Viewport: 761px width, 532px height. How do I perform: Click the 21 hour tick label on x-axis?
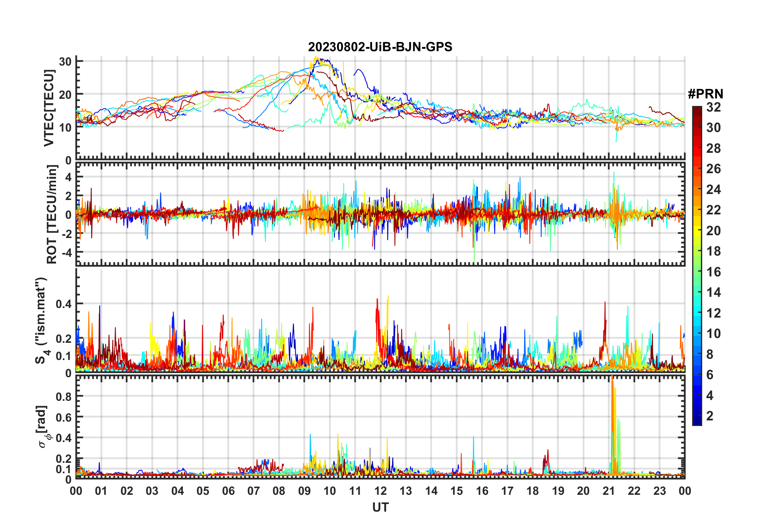(x=609, y=491)
